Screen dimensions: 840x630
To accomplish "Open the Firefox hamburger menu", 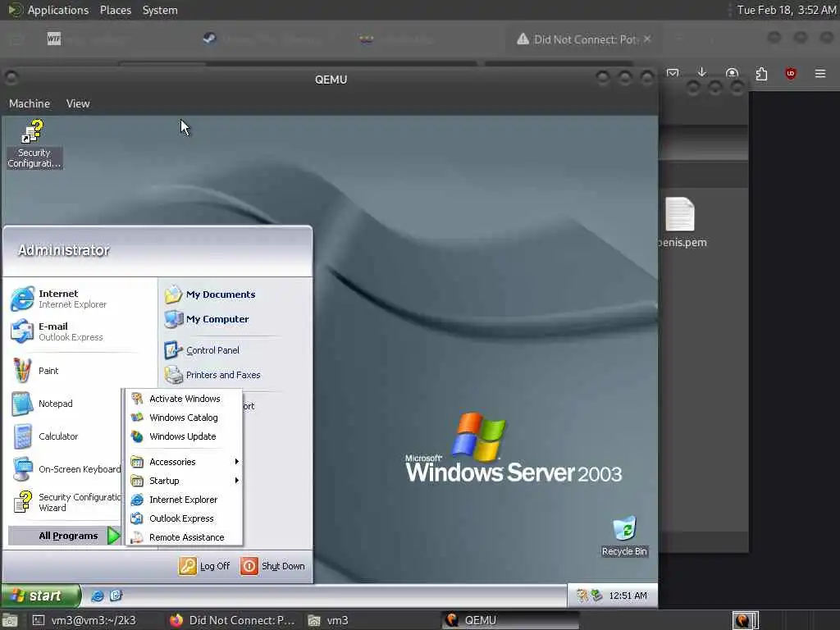I will click(x=820, y=73).
